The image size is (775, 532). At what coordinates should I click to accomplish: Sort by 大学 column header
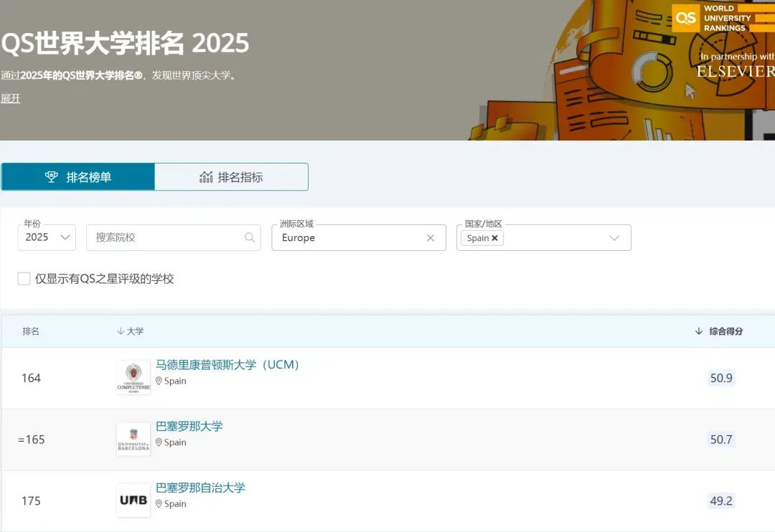pos(131,331)
